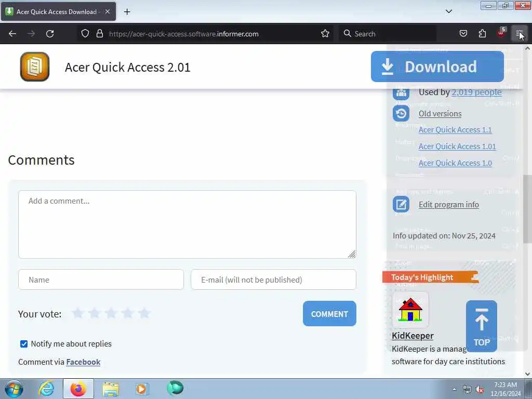Open the file explorer from the taskbar

pyautogui.click(x=111, y=389)
